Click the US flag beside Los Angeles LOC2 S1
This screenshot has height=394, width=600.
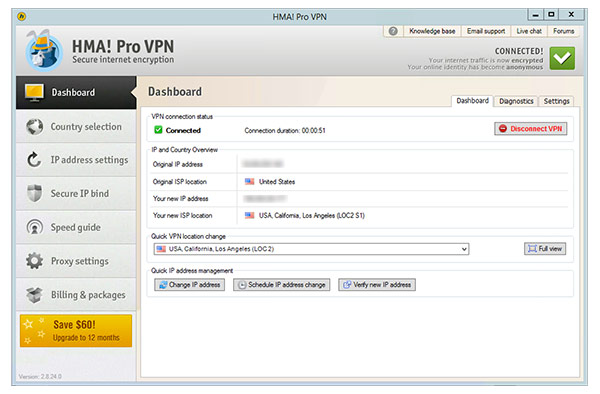(249, 215)
